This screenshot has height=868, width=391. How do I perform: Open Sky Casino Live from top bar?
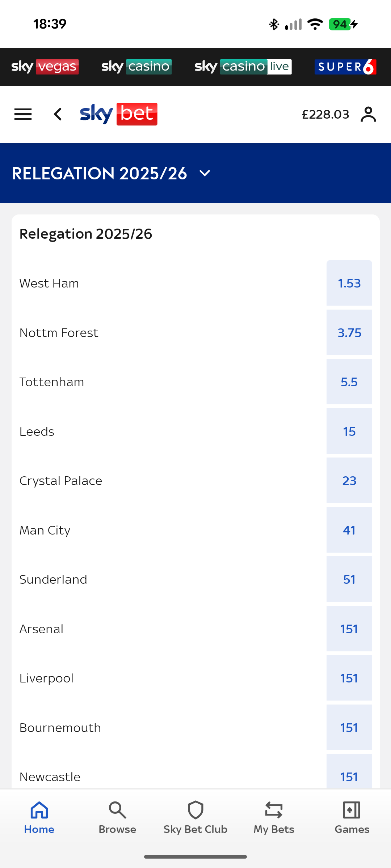coord(243,67)
